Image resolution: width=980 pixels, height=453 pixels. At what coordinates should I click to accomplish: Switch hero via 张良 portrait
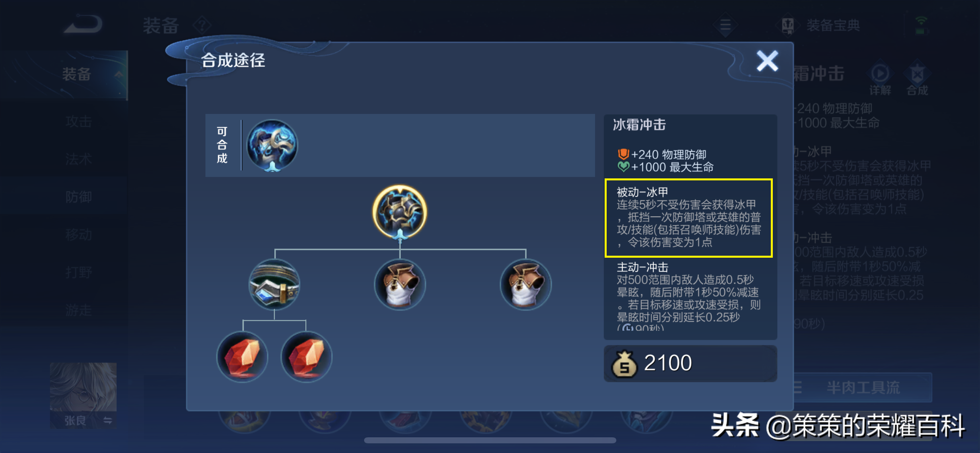[x=83, y=395]
